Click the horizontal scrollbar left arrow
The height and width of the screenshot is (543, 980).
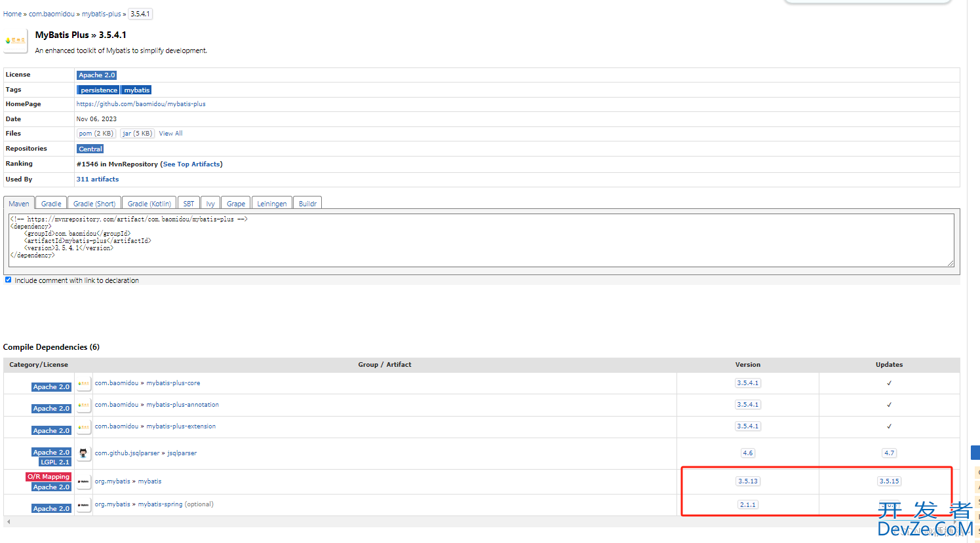pos(9,522)
